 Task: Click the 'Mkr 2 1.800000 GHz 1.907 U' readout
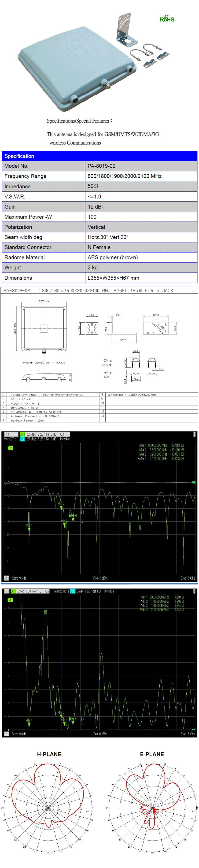pos(162,602)
